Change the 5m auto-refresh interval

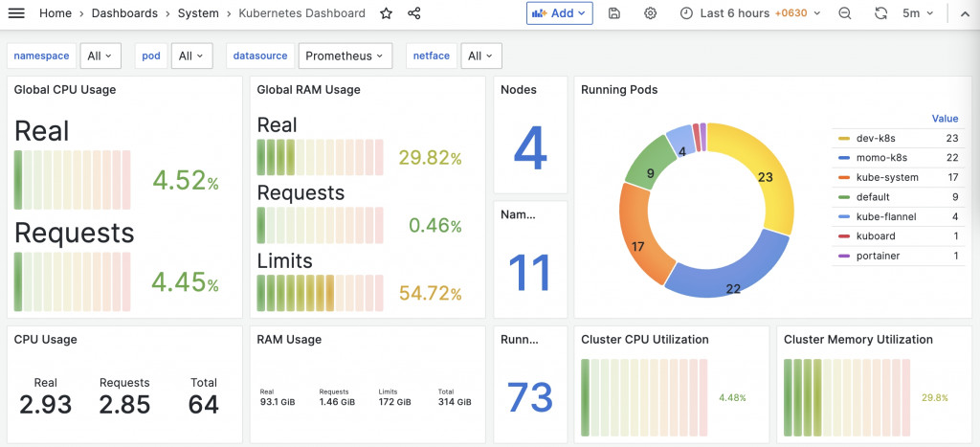[x=918, y=13]
